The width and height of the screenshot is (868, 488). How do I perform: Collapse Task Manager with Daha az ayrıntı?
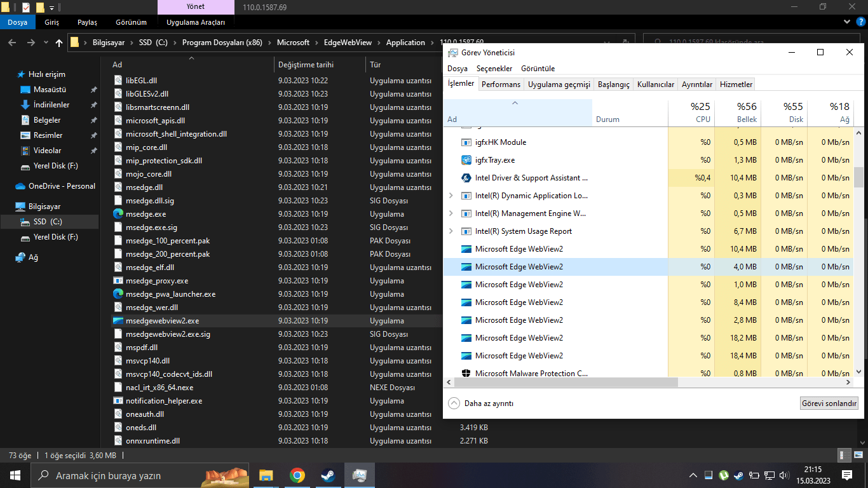[481, 403]
